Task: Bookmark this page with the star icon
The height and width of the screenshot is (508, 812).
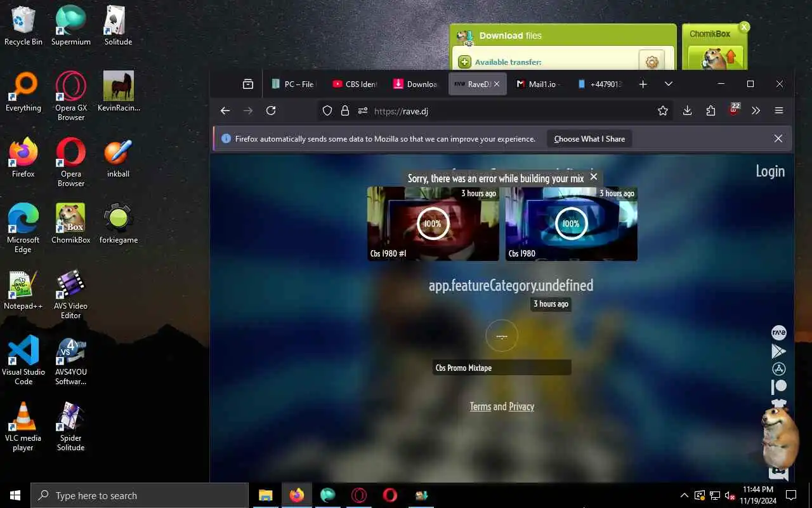Action: 663,110
